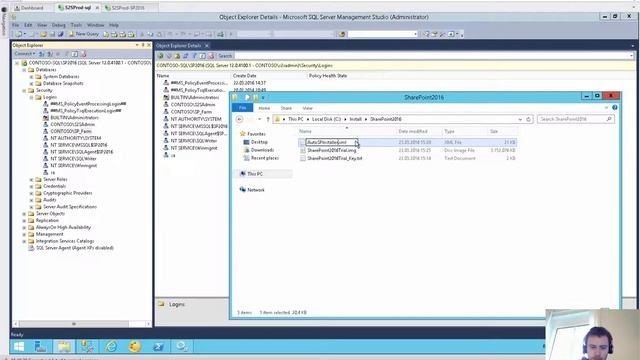The height and width of the screenshot is (360, 640).
Task: Open Desktop in Explorer Favorites
Action: click(x=259, y=142)
